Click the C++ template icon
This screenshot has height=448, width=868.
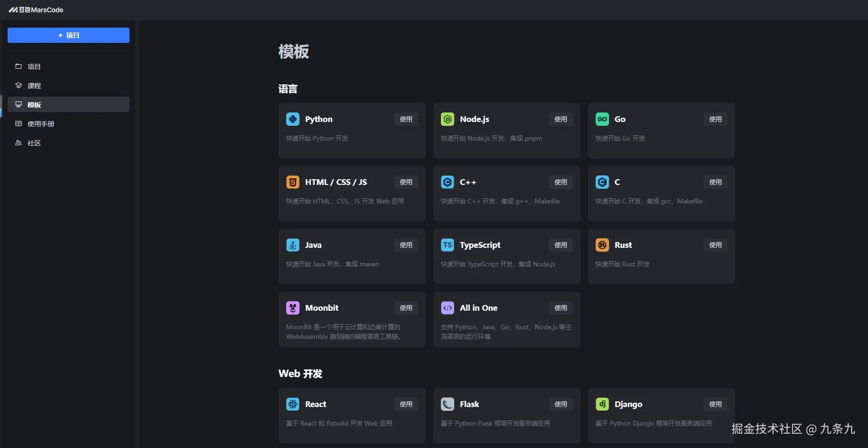point(448,182)
